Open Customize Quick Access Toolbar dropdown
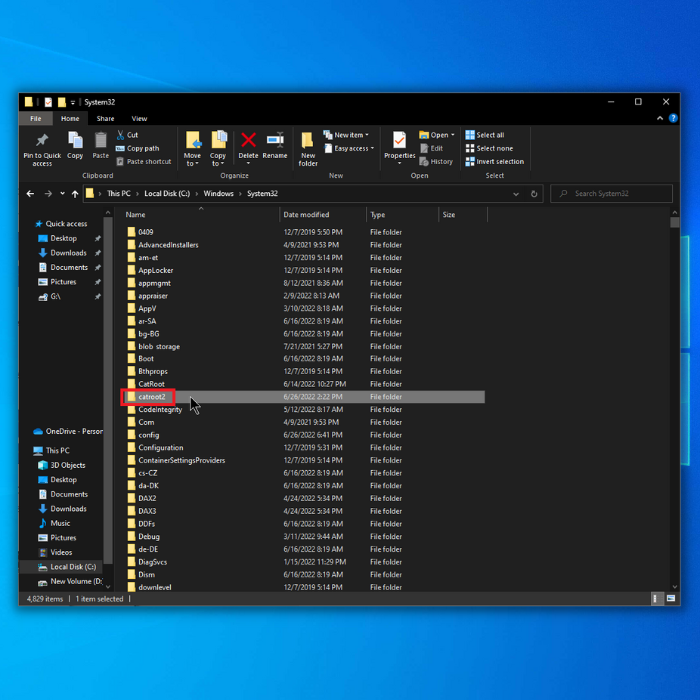 coord(73,103)
